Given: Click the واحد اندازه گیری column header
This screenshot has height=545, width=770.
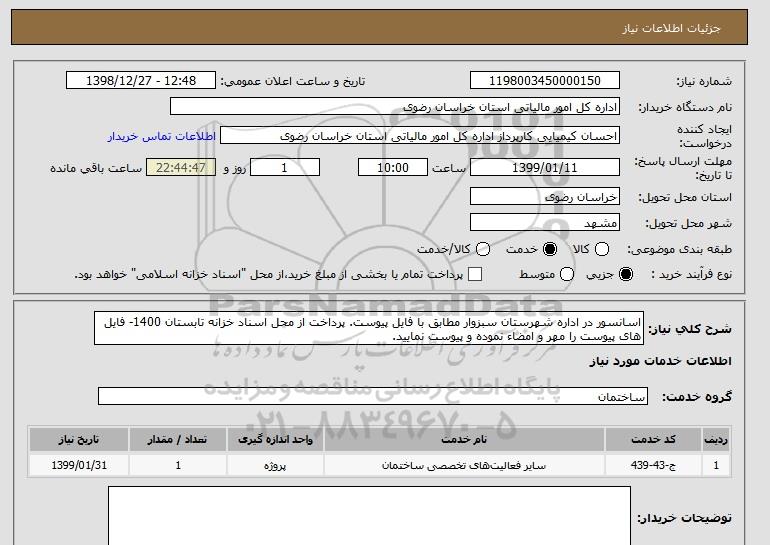Looking at the screenshot, I should (x=275, y=439).
